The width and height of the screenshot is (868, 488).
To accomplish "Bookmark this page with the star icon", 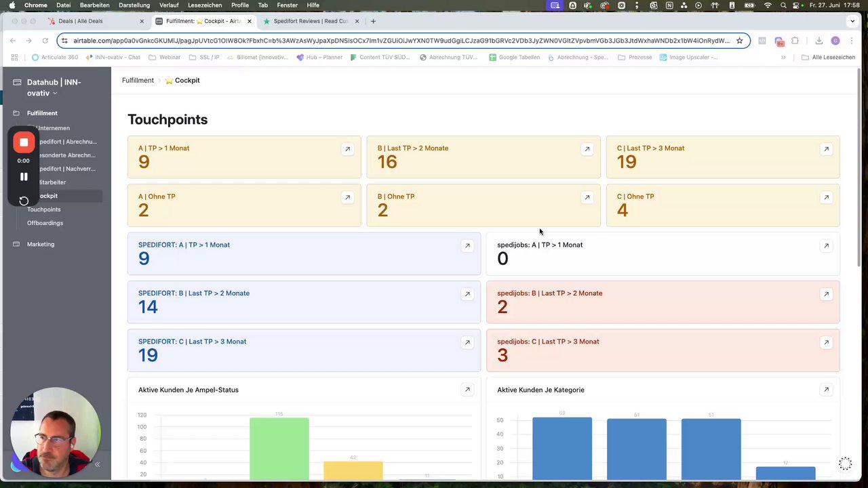I will (739, 41).
